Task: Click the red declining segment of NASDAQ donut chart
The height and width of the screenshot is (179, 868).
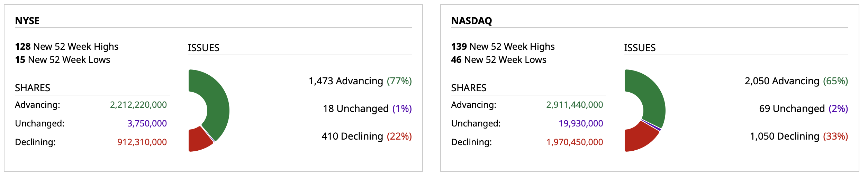Action: coord(639,140)
